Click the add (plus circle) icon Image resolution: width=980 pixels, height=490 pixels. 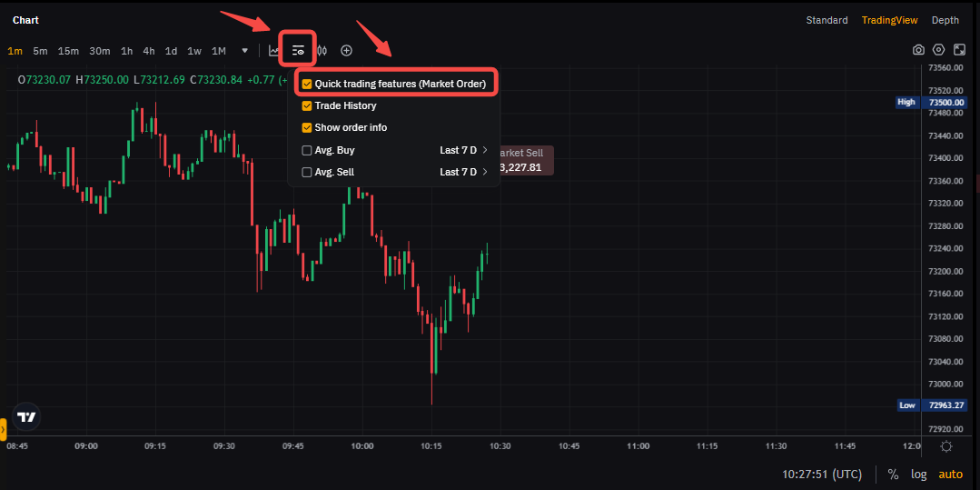pyautogui.click(x=346, y=51)
